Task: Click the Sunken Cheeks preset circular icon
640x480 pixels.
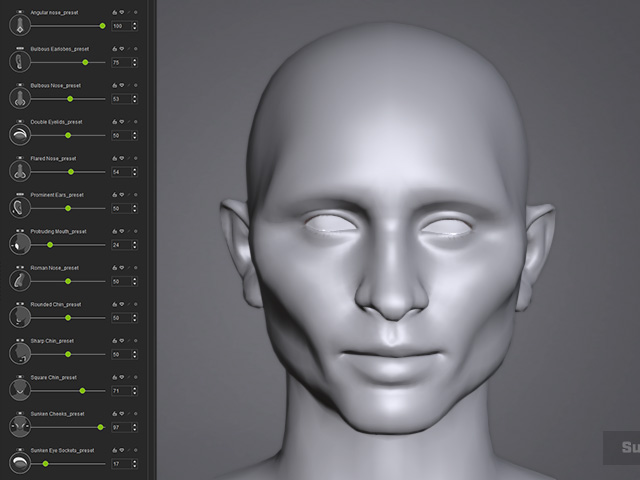Action: tap(20, 427)
